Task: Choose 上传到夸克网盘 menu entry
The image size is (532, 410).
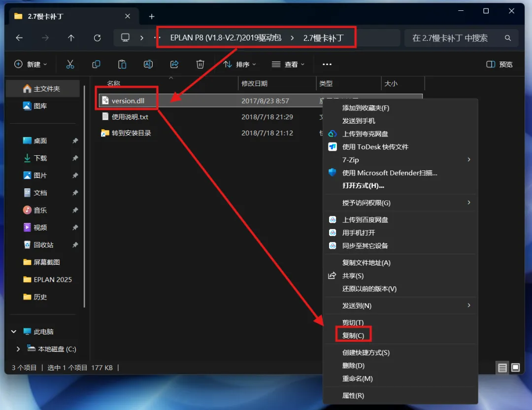Action: pos(365,134)
